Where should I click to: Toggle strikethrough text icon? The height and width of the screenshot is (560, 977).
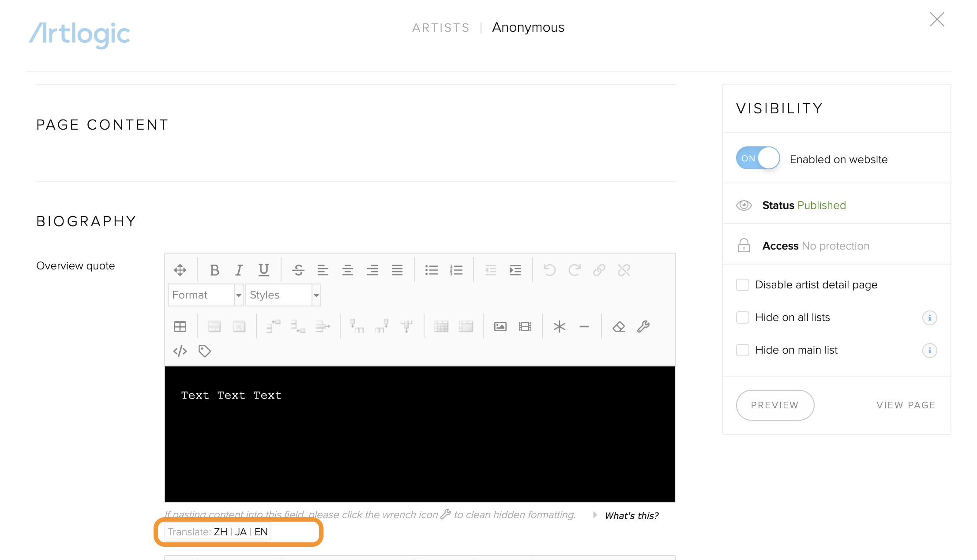tap(298, 270)
